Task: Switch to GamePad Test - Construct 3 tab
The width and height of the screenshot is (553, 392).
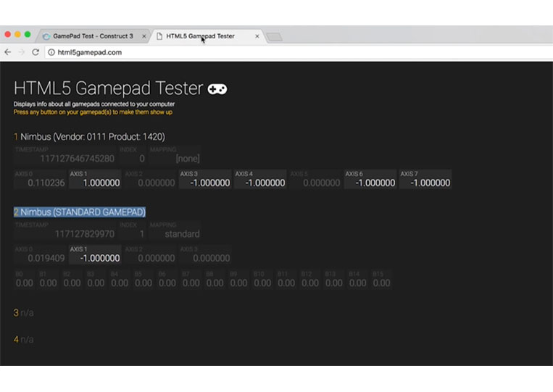Action: click(x=93, y=36)
